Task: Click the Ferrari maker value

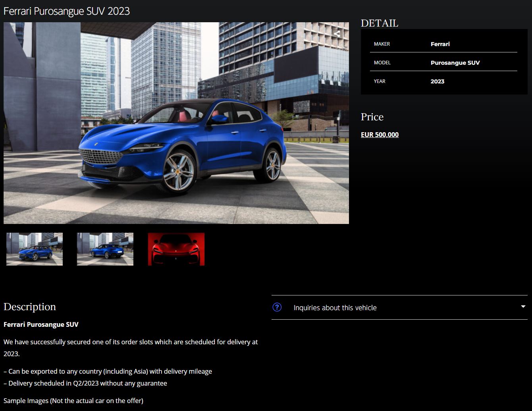Action: click(440, 44)
